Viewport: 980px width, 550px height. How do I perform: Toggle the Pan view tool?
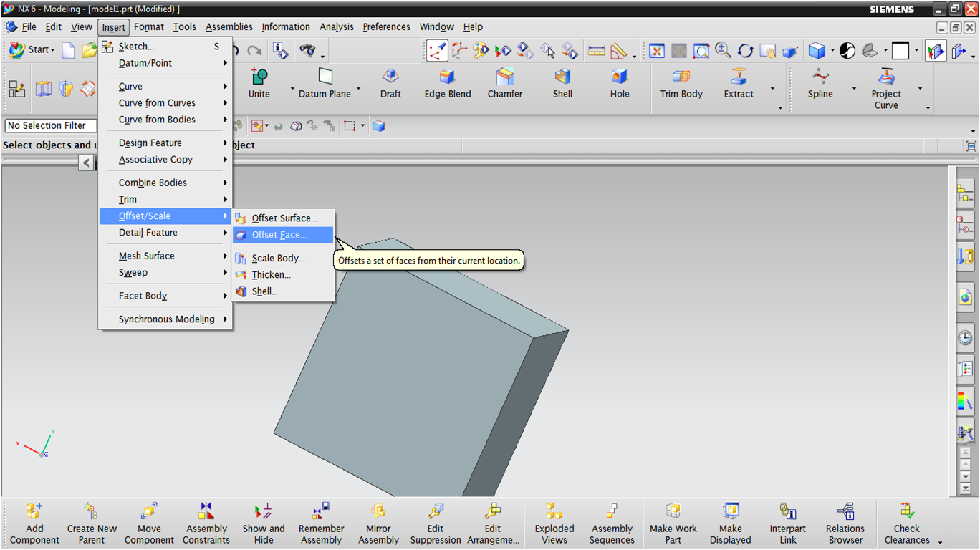[x=767, y=50]
